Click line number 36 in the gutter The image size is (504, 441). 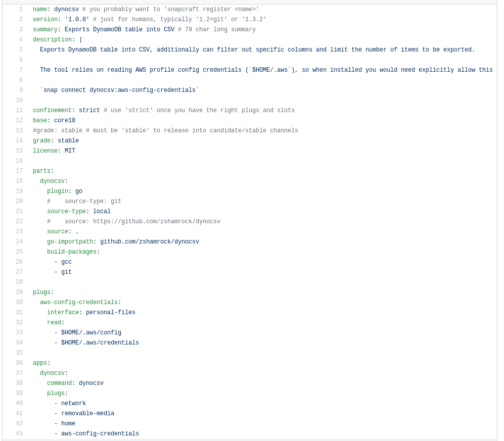(19, 363)
